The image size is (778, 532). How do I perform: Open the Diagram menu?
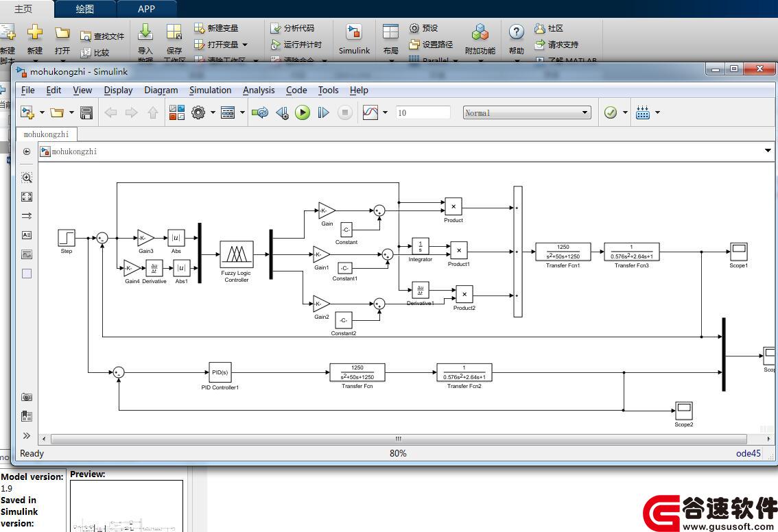tap(161, 90)
